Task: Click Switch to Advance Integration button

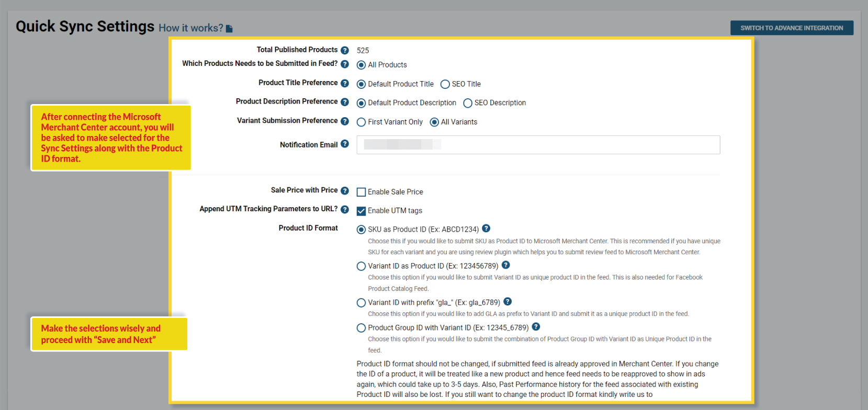Action: pos(792,28)
